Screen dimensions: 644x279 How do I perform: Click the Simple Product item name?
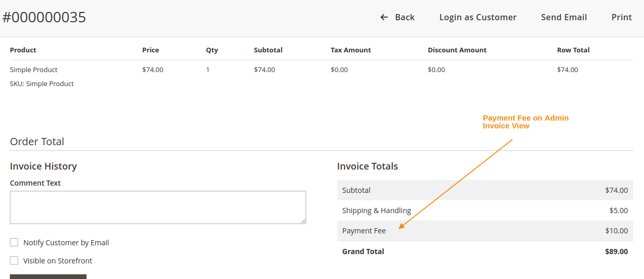pos(34,69)
